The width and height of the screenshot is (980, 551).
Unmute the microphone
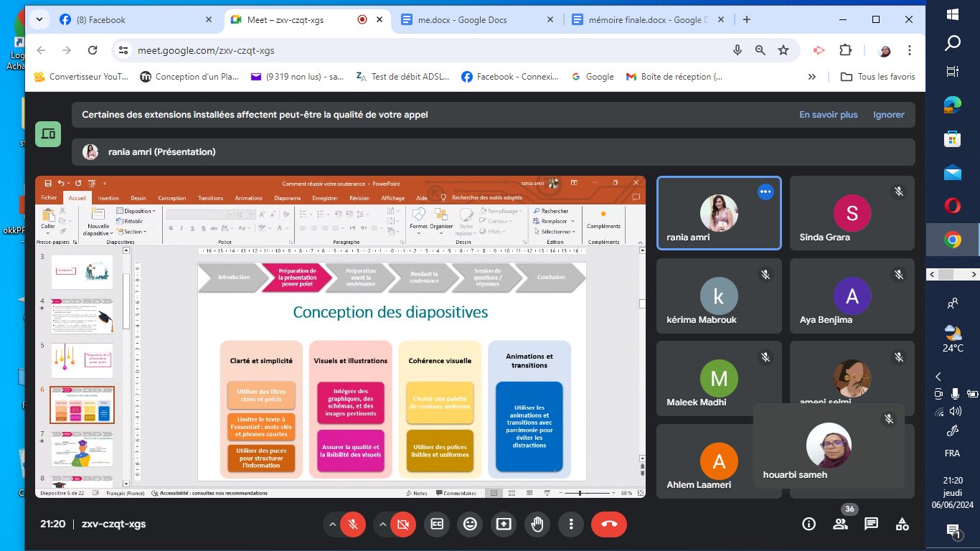352,524
